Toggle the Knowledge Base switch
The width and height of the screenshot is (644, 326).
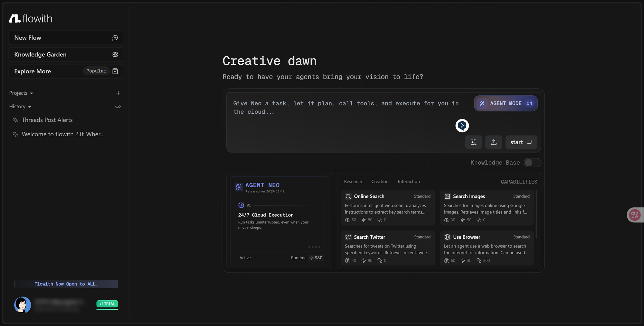(x=532, y=163)
